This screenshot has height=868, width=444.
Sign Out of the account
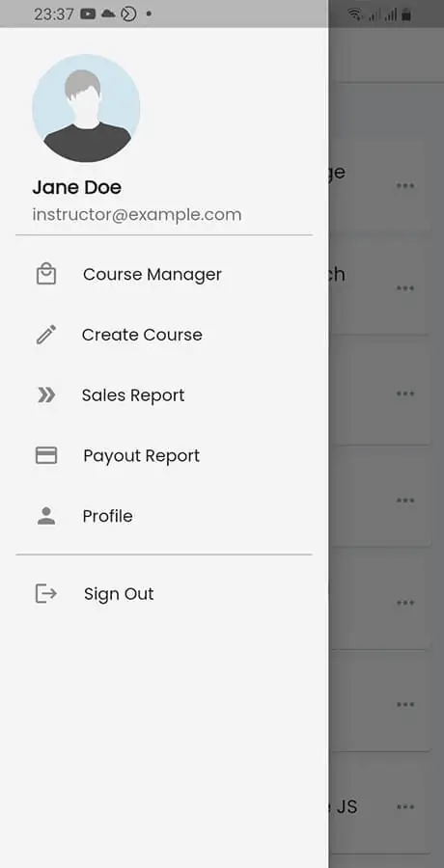pos(164,593)
